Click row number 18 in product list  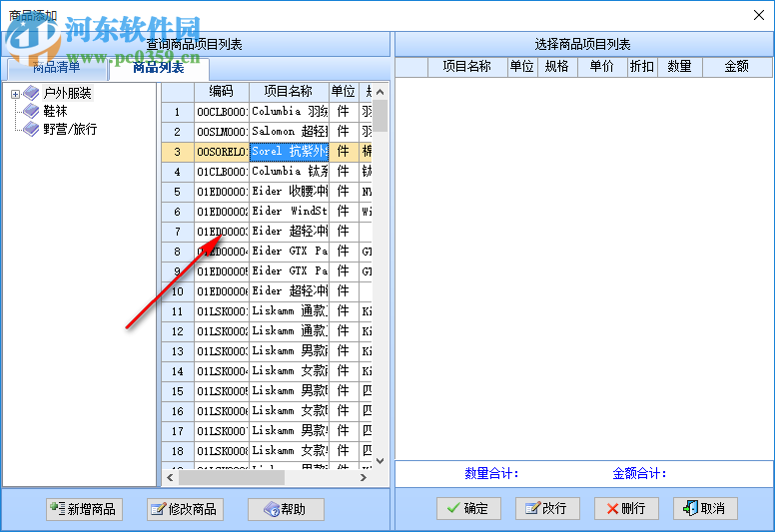pos(178,451)
